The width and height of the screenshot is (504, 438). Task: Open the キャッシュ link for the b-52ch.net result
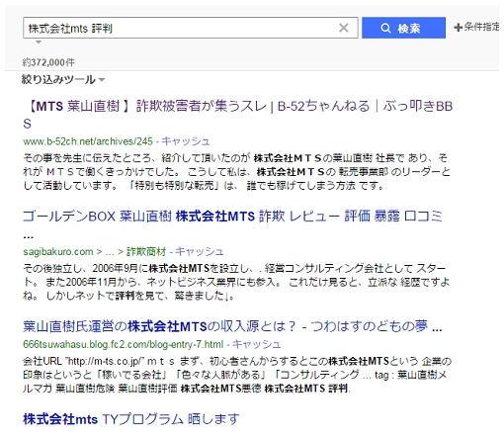(186, 141)
